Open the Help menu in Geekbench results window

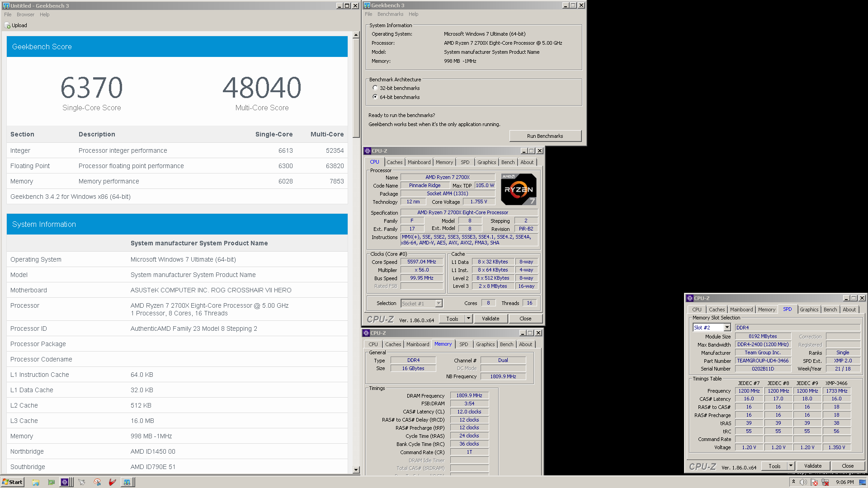44,14
